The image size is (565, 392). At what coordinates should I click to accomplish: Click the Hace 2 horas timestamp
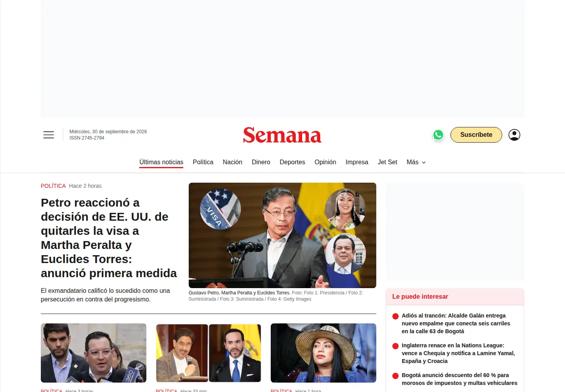[x=85, y=186]
